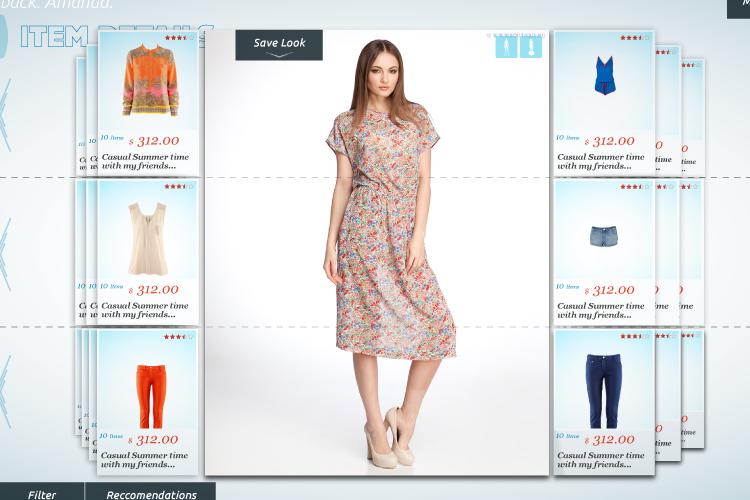
Task: Select the blue romper thumbnail
Action: [605, 76]
